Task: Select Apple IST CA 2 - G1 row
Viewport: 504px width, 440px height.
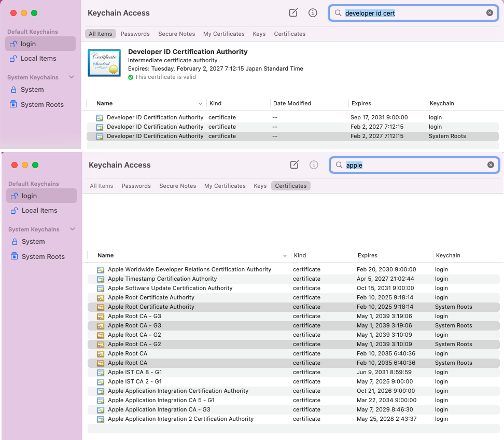Action: [x=293, y=381]
